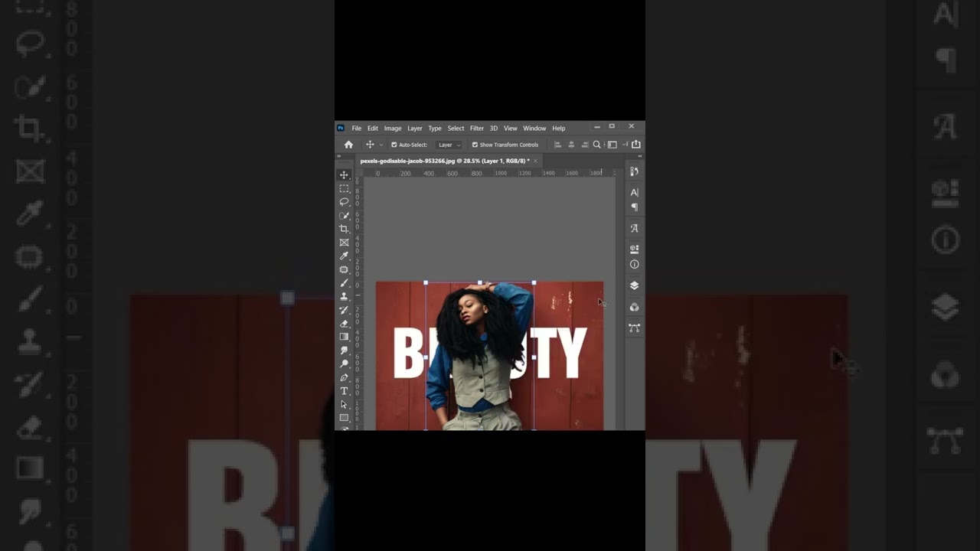This screenshot has width=980, height=551.
Task: Open the Select menu
Action: coord(456,129)
